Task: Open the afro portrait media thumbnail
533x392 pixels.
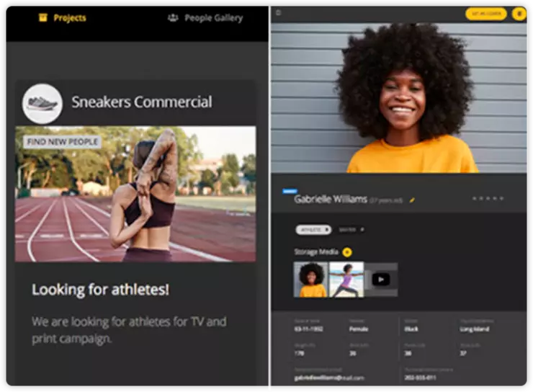Action: [x=310, y=279]
